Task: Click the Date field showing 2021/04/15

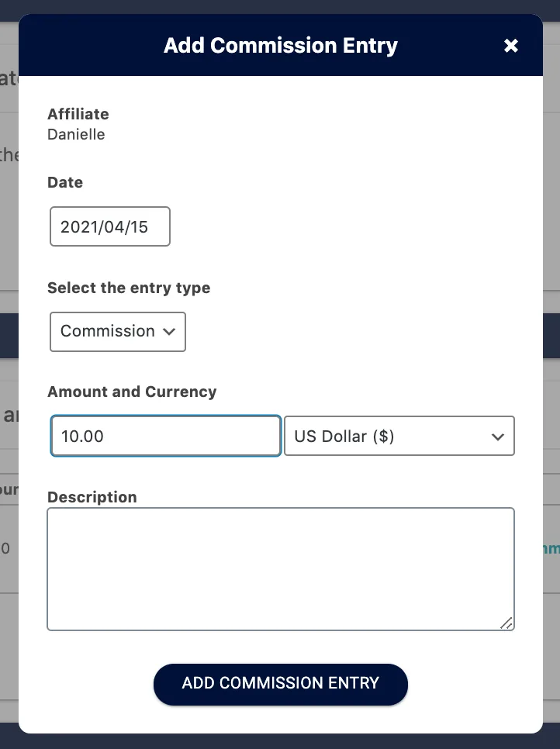Action: [109, 226]
